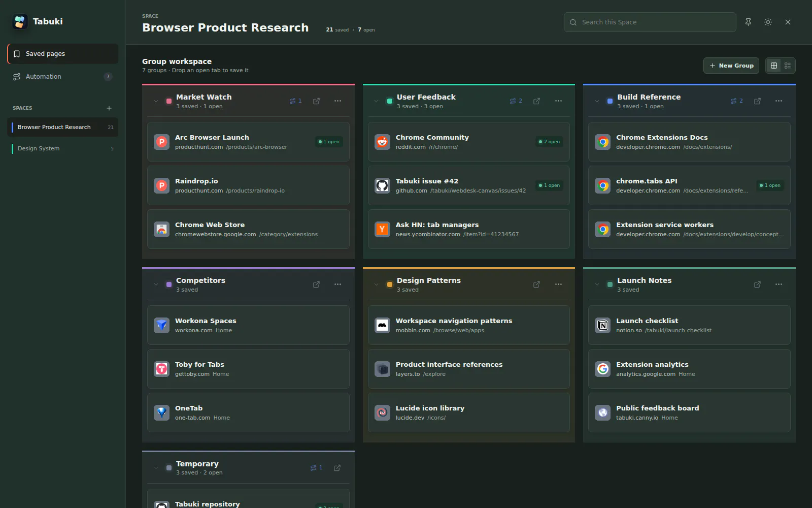Click the Design Patterns orange color dot
The image size is (812, 508).
(x=390, y=284)
